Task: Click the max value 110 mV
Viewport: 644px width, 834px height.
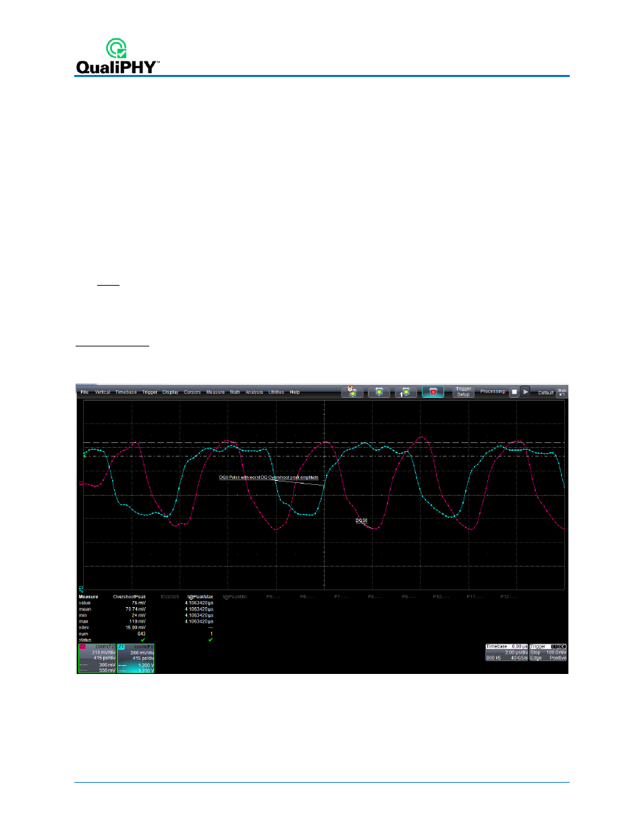Action: point(138,621)
